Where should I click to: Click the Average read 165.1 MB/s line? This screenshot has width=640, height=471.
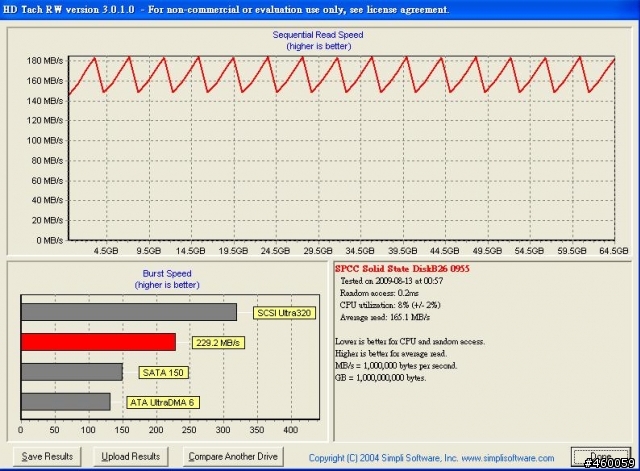pyautogui.click(x=385, y=317)
